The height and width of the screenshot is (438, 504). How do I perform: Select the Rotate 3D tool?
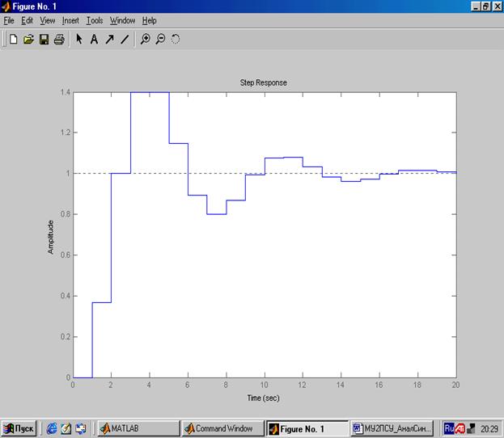[x=175, y=39]
